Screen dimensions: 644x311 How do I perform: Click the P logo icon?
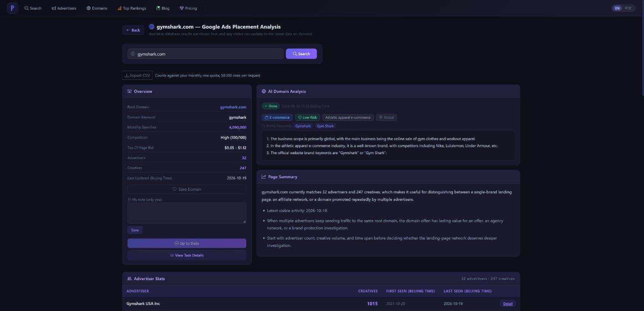point(12,8)
